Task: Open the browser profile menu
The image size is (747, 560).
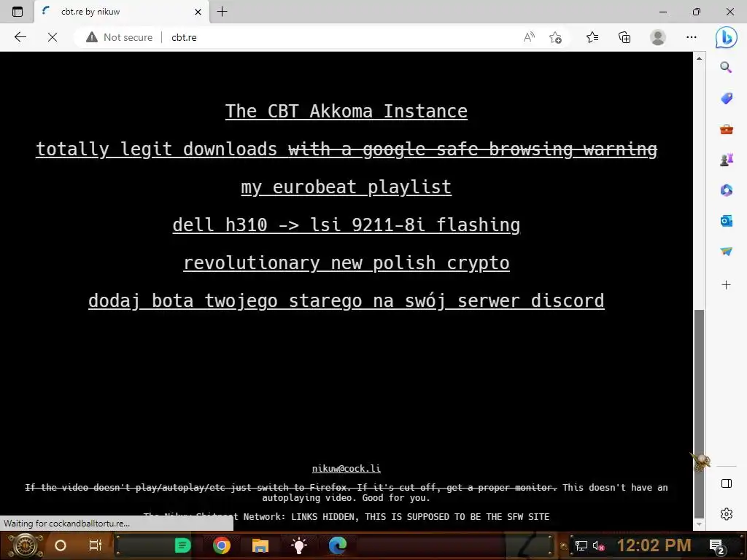Action: pyautogui.click(x=658, y=37)
